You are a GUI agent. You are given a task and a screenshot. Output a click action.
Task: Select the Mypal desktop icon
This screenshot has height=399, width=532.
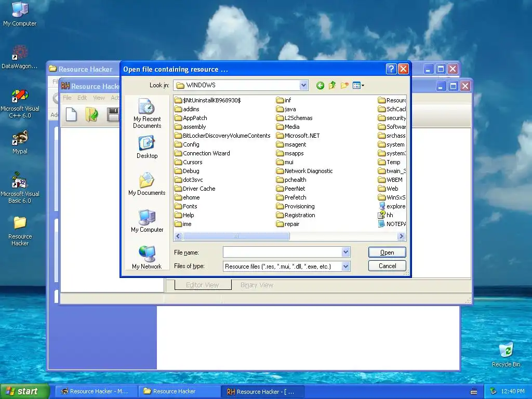point(20,142)
